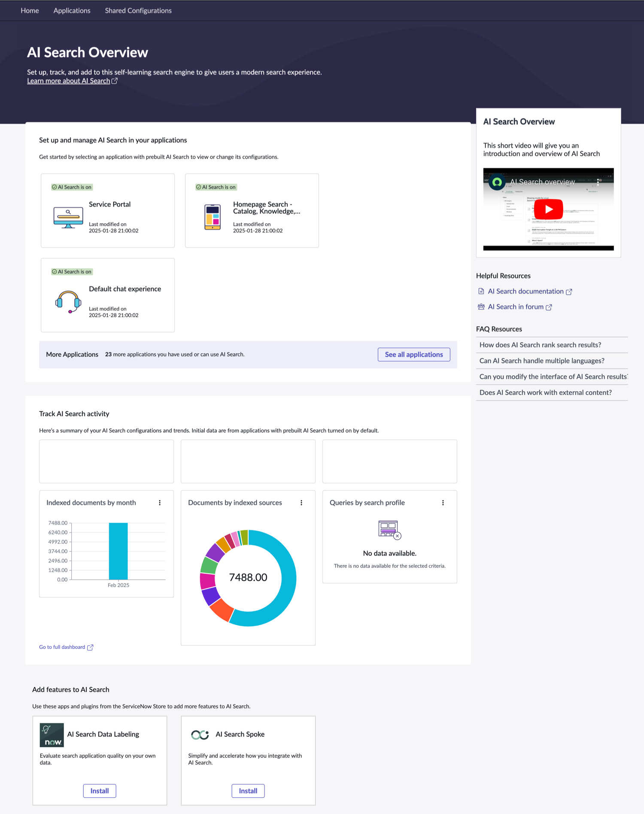This screenshot has width=644, height=814.
Task: Click external link icon after Go to full dashboard
Action: [x=90, y=647]
